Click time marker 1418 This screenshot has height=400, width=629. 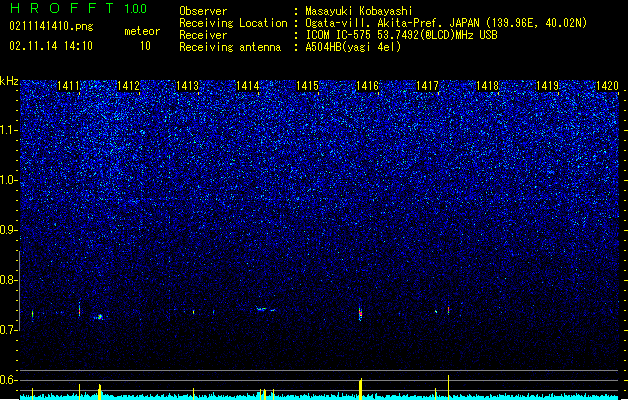pos(487,85)
